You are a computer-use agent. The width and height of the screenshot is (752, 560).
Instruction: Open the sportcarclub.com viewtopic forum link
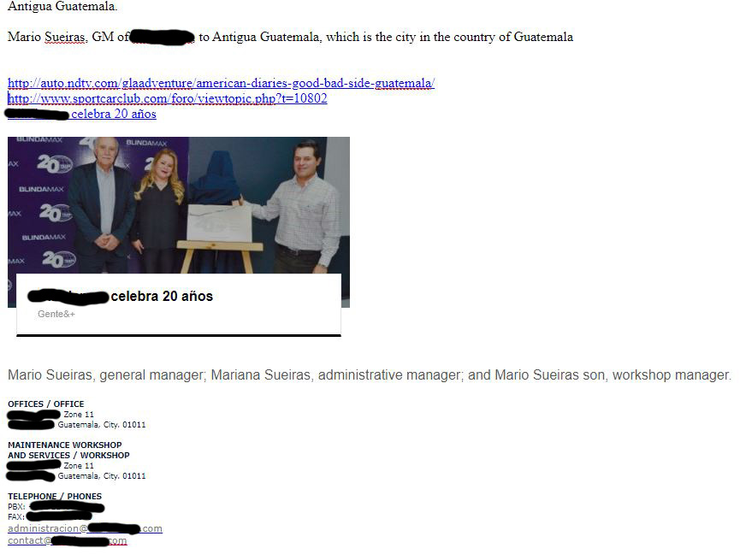[x=168, y=98]
